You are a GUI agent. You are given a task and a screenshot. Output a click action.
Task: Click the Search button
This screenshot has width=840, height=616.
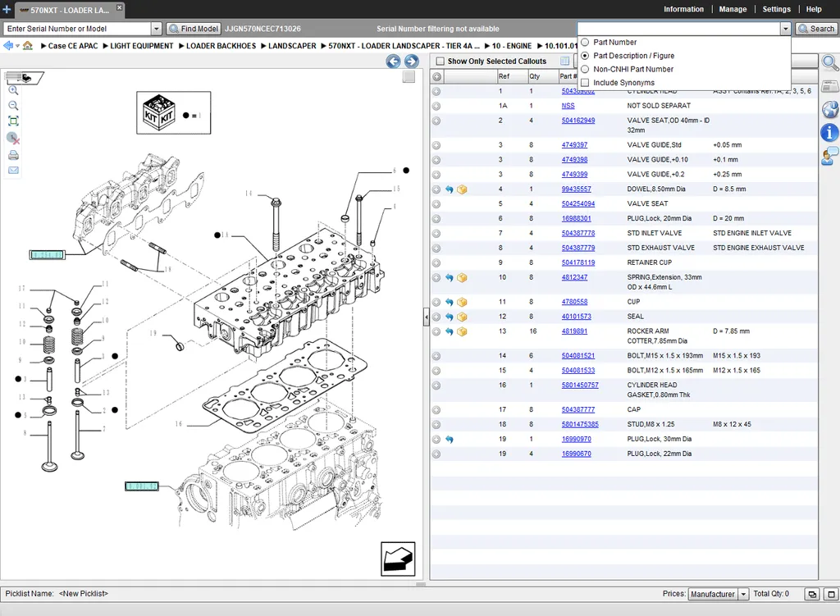click(816, 29)
